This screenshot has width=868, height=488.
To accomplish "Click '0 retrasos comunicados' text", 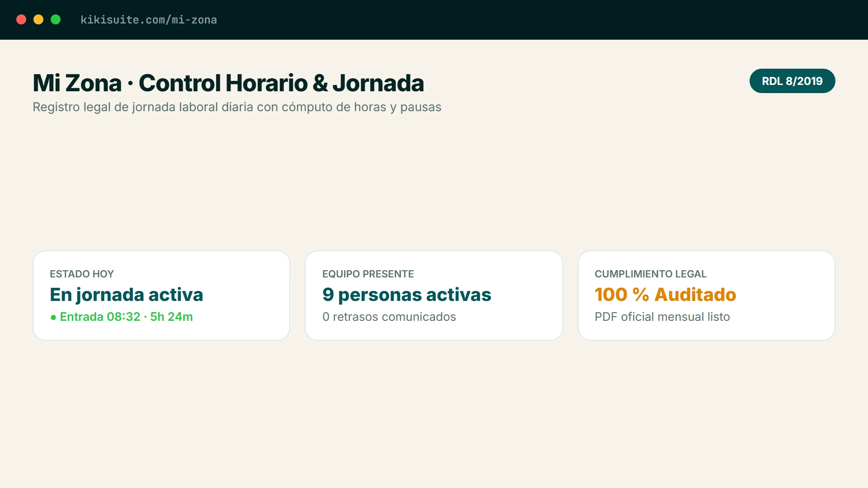I will click(x=389, y=317).
